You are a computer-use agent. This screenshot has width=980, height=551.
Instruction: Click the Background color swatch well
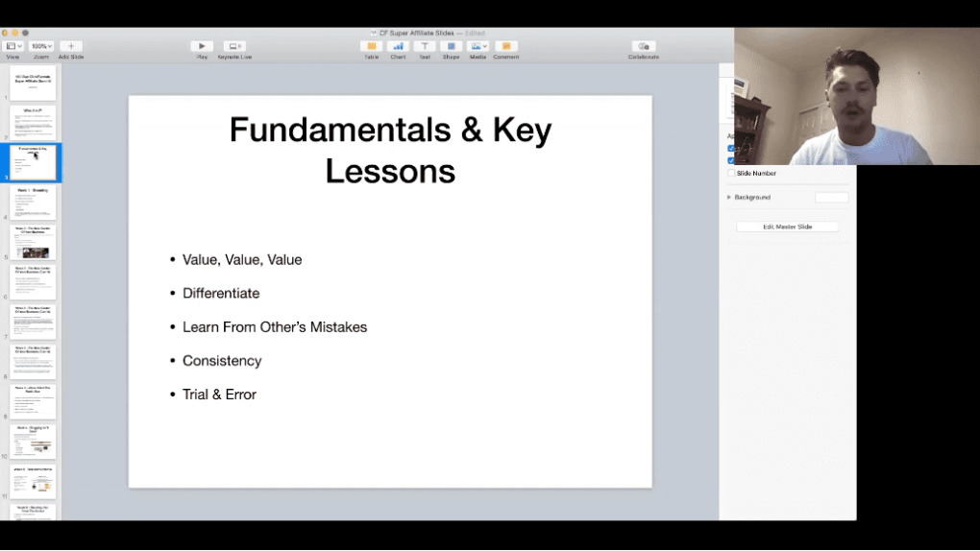[x=831, y=198]
